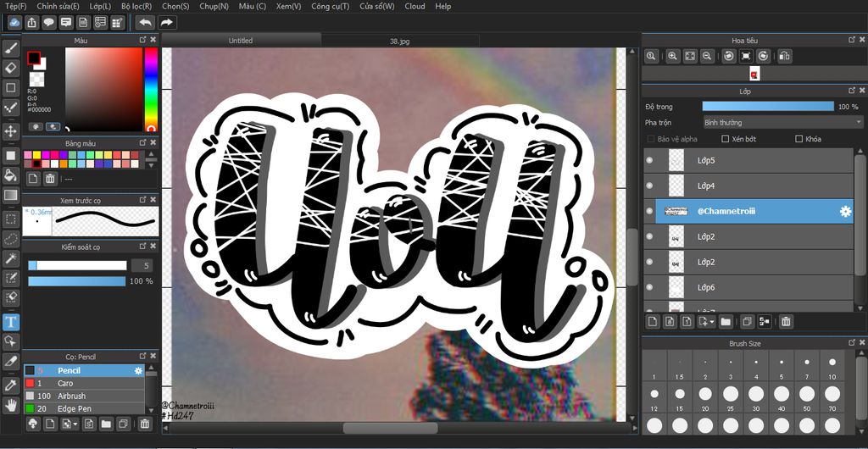The height and width of the screenshot is (449, 868).
Task: Hide the @Chamnetroiii layer
Action: (649, 211)
